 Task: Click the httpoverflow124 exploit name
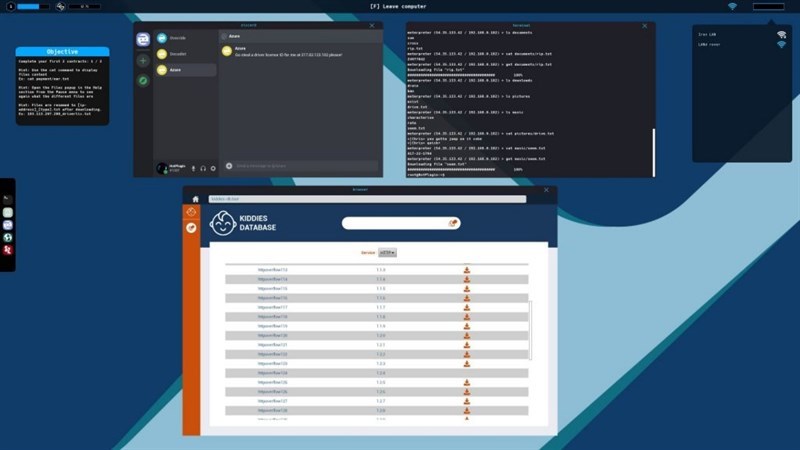pyautogui.click(x=272, y=373)
